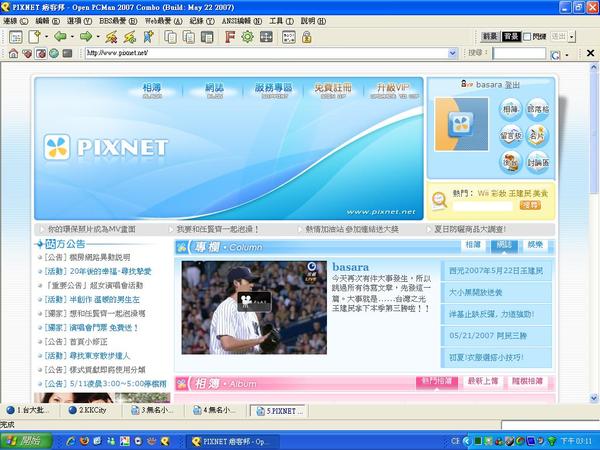Click the 討論區 bubble in user panel

pos(538,162)
